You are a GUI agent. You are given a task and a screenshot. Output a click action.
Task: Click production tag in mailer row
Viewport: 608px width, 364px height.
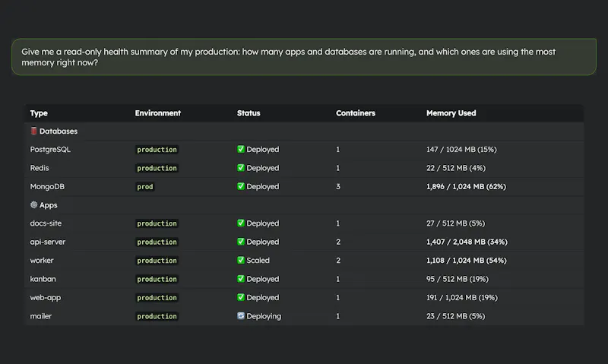[x=157, y=317]
